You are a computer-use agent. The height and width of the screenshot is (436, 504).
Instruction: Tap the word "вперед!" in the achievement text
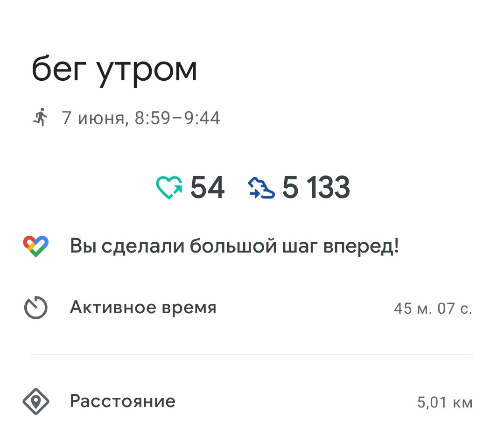pyautogui.click(x=361, y=246)
